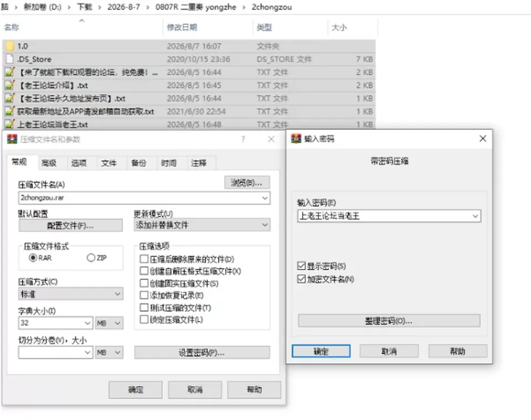Screen dimensions: 531x420
Task: Switch to the 文件 tab
Action: pos(109,163)
